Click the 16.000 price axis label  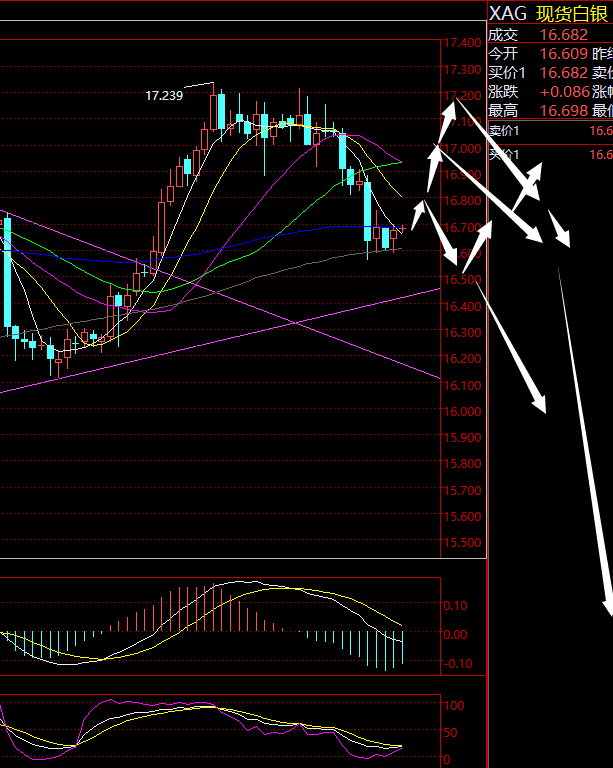coord(462,411)
